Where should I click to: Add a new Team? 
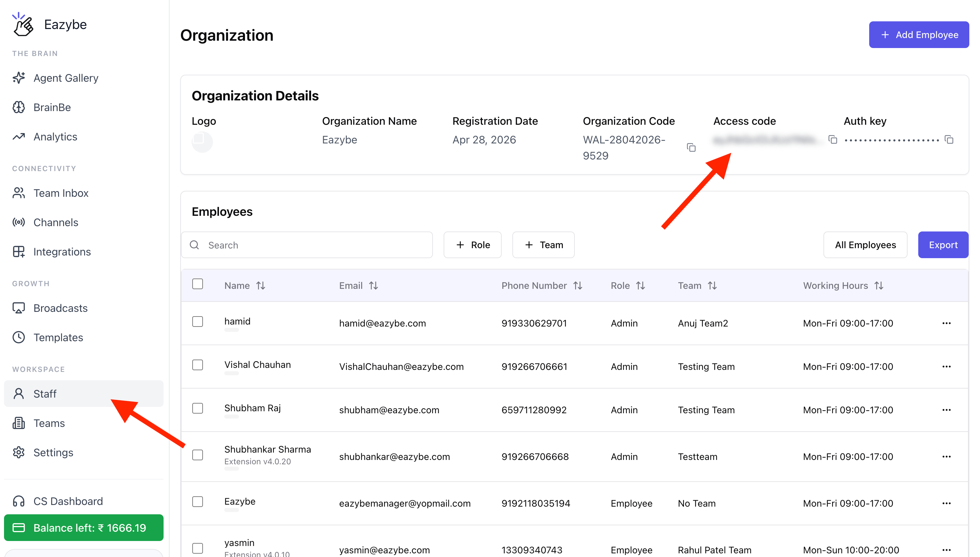pos(543,245)
